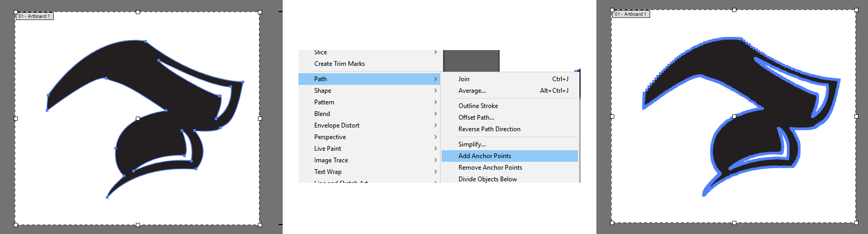Open the Perspective submenu
Image resolution: width=868 pixels, height=234 pixels.
click(330, 137)
